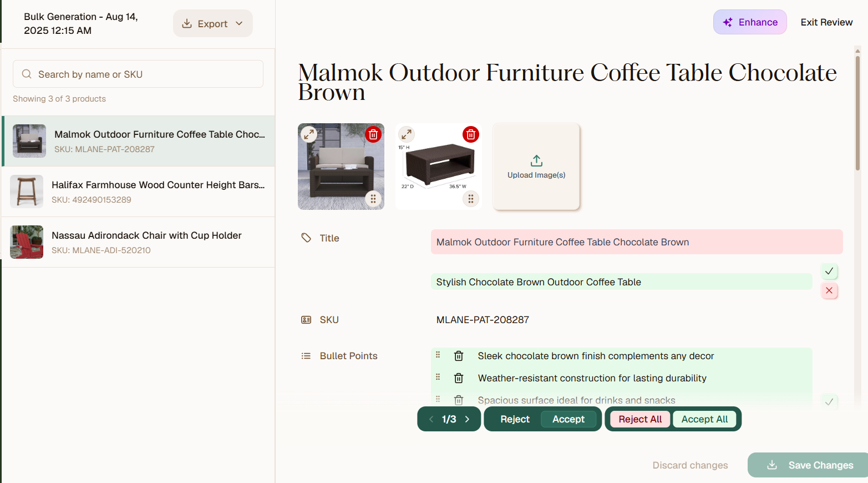Select Halifax Farmhouse Wood Counter Height Barstool row

point(139,192)
